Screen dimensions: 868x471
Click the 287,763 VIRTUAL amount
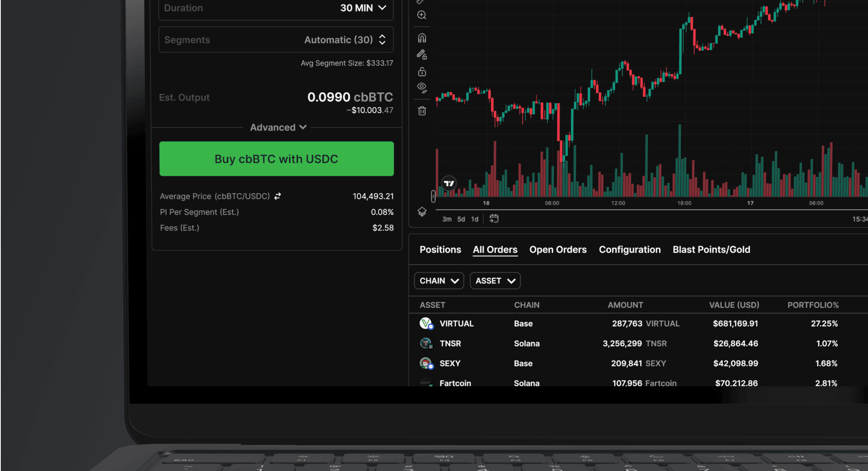(646, 324)
